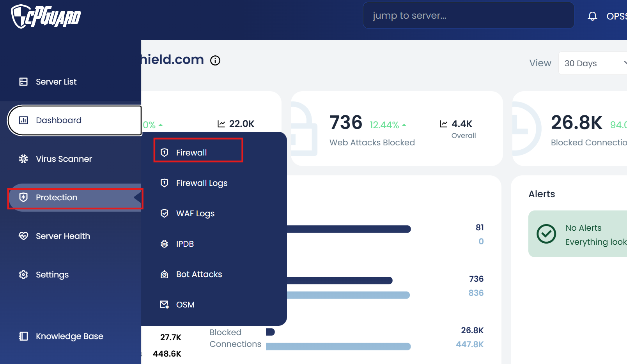The height and width of the screenshot is (364, 627).
Task: Click the Blocked Connections chart label
Action: pyautogui.click(x=235, y=338)
